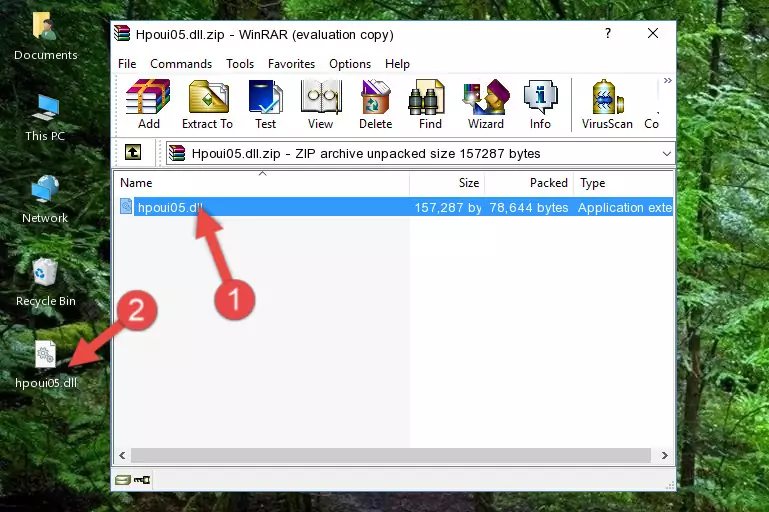Sort by the Name column header
Image resolution: width=769 pixels, height=512 pixels.
pos(262,183)
